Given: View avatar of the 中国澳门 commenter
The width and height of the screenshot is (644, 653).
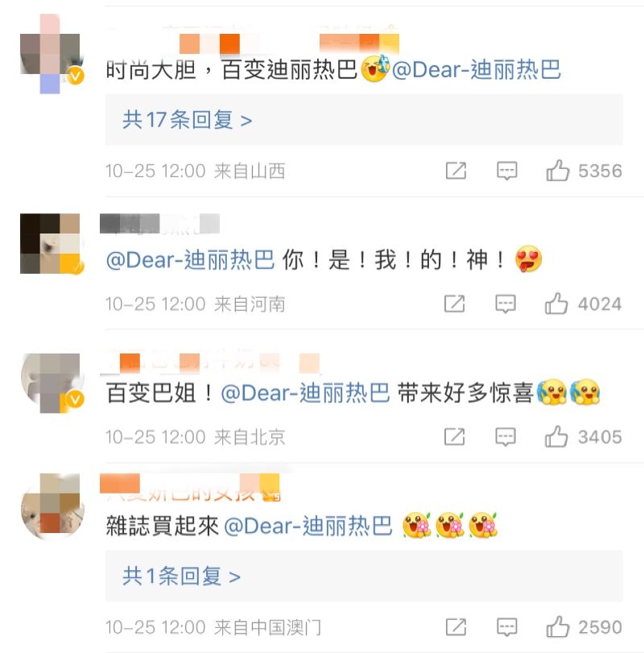Looking at the screenshot, I should 52,506.
